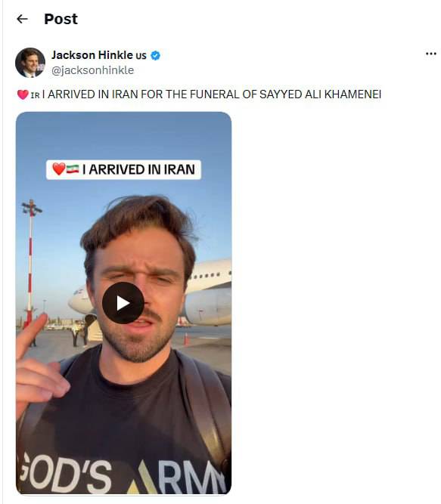The height and width of the screenshot is (504, 441).
Task: Click the blue sky area of the video
Action: 123,137
